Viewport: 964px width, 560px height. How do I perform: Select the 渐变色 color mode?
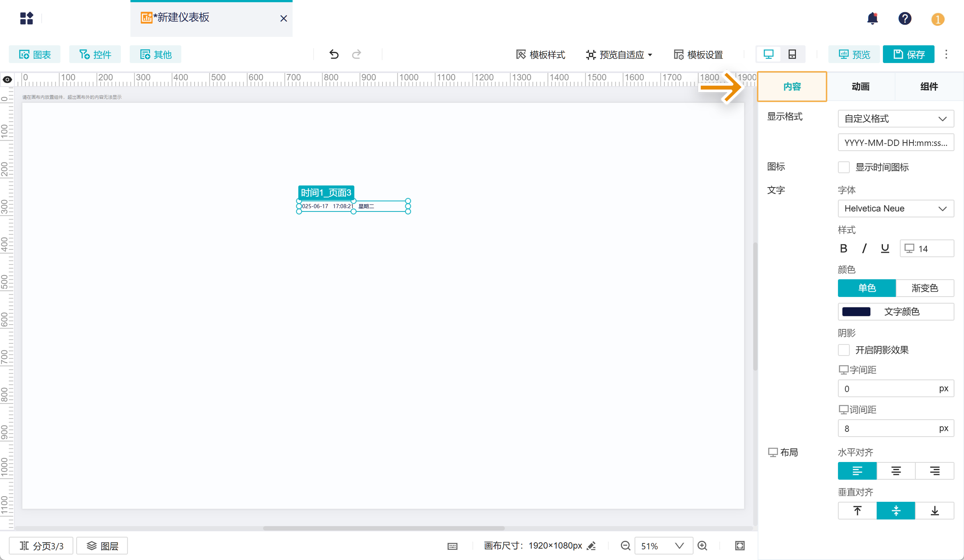tap(924, 288)
